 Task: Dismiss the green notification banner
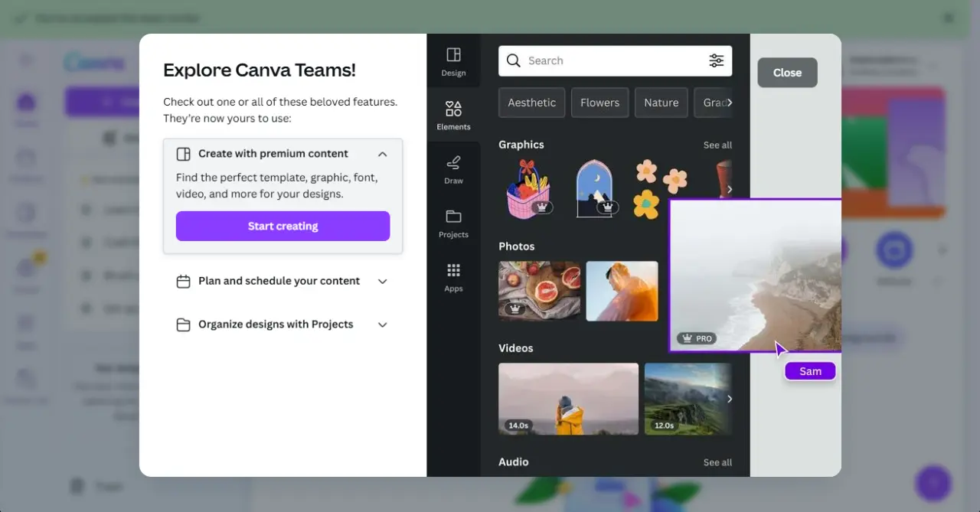click(949, 18)
